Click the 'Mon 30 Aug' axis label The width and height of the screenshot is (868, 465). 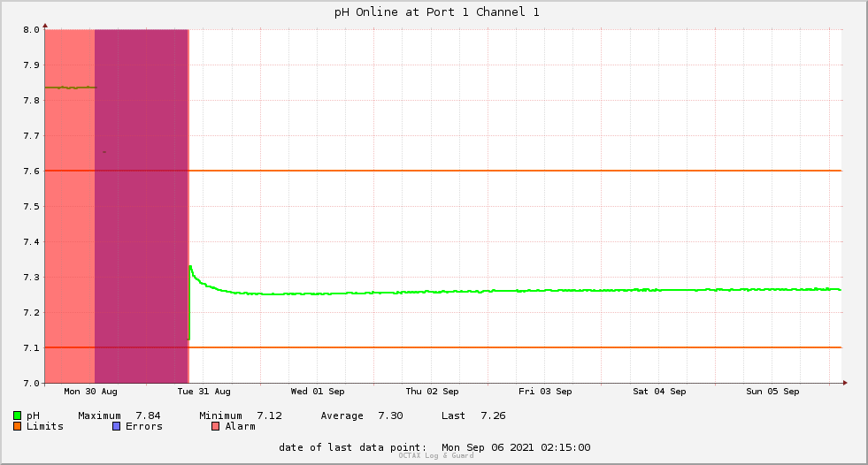91,392
